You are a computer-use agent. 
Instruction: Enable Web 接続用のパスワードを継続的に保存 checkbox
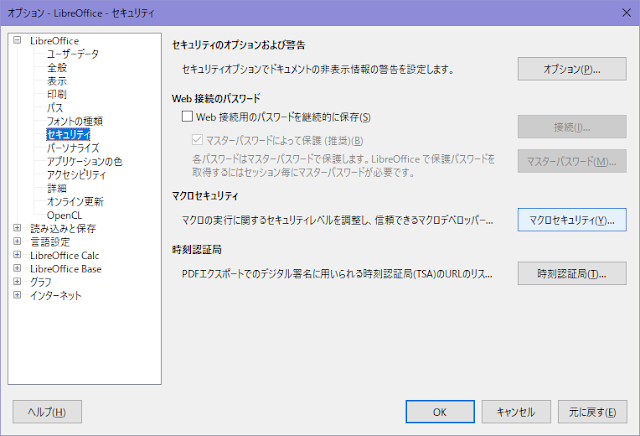click(187, 117)
